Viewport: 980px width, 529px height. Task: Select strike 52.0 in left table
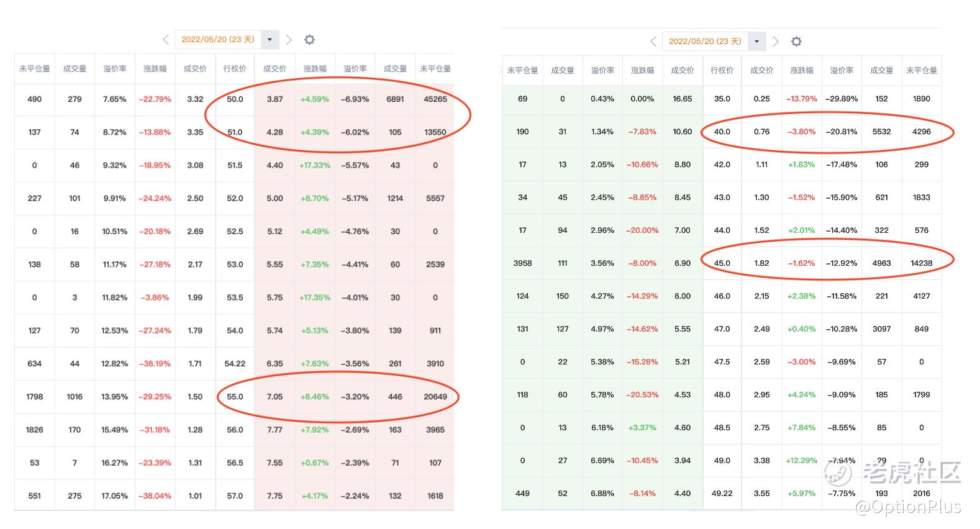235,198
